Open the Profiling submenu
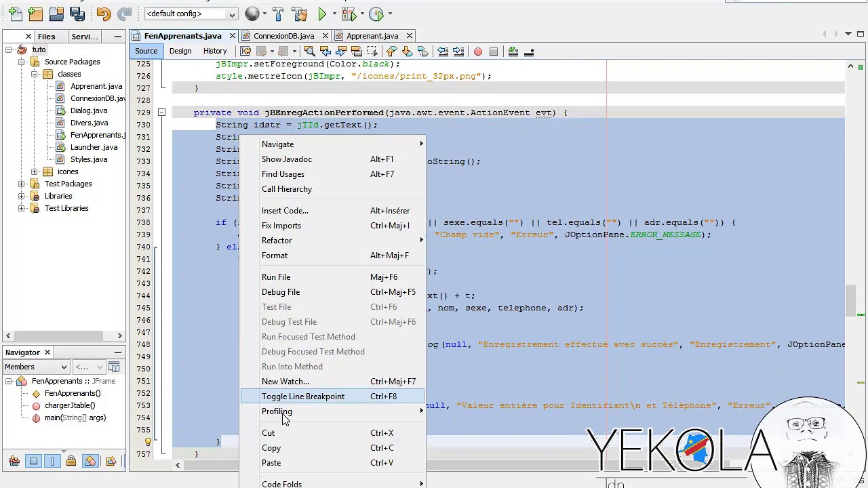Screen dimensions: 868x488 click(332, 411)
